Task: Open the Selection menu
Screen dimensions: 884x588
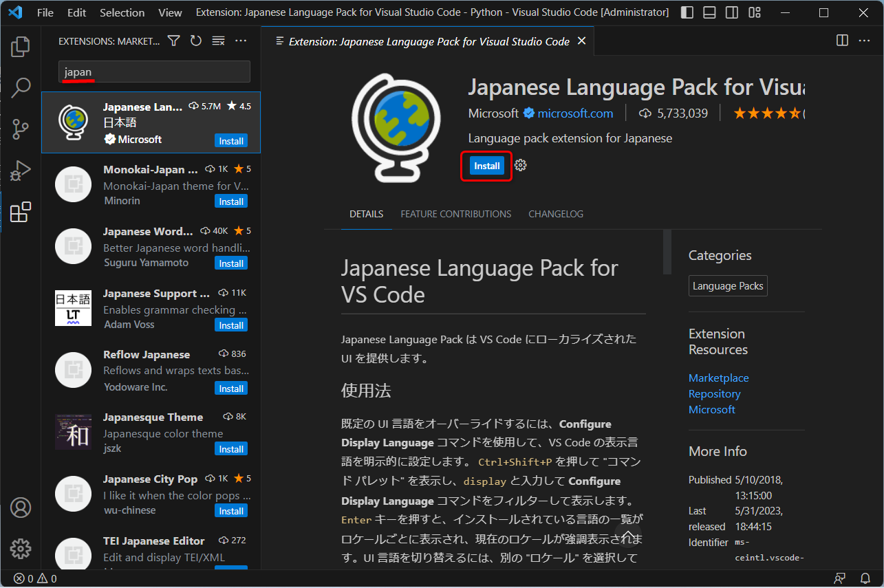Action: point(122,12)
